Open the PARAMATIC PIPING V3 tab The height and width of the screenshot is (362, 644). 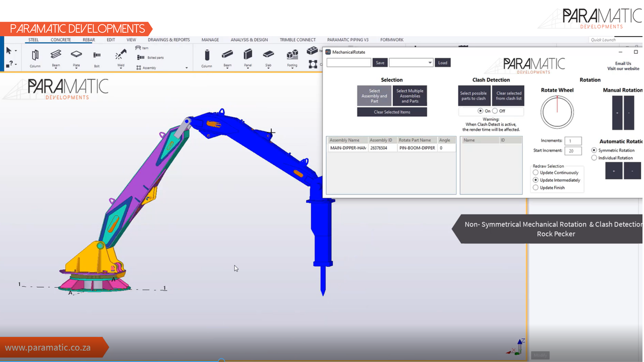point(348,40)
